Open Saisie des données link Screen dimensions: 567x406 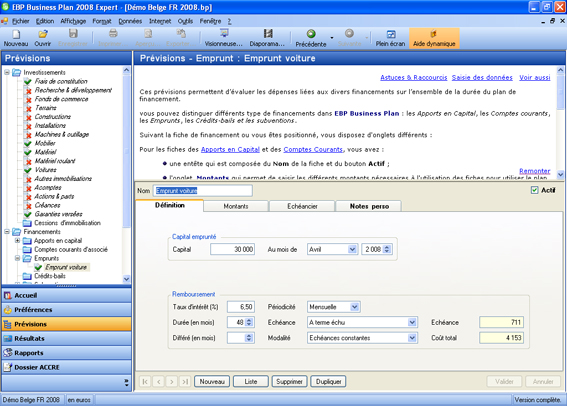482,77
